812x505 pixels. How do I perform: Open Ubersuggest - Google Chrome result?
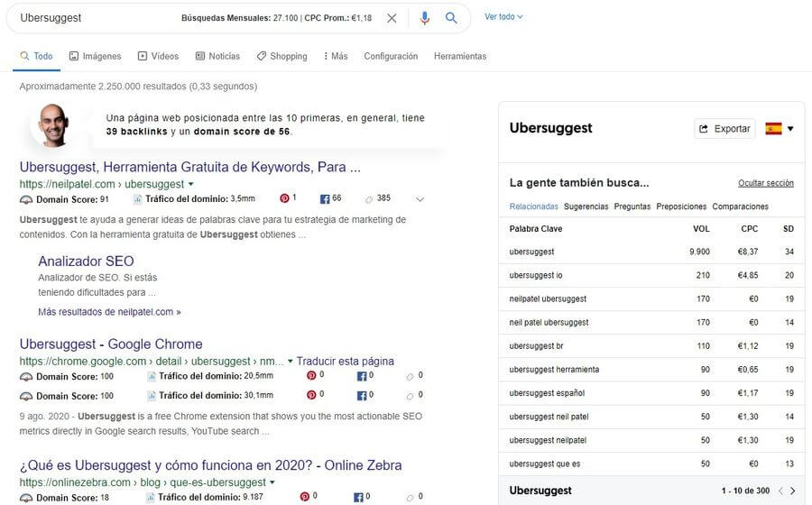[111, 344]
